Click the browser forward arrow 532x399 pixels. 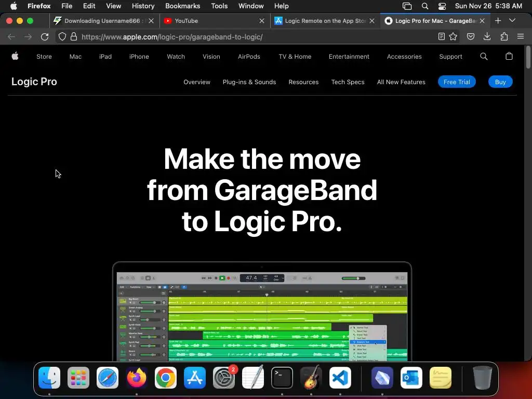[x=28, y=37]
